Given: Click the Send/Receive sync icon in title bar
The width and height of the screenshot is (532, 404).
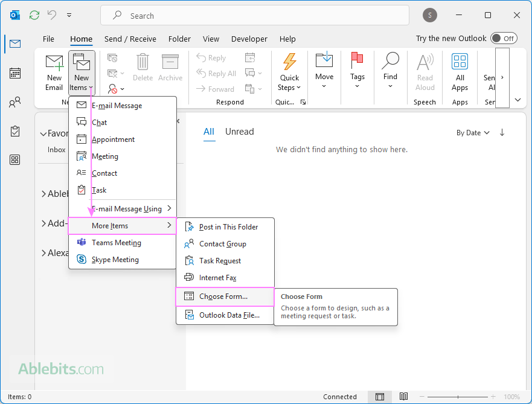Looking at the screenshot, I should [x=34, y=15].
